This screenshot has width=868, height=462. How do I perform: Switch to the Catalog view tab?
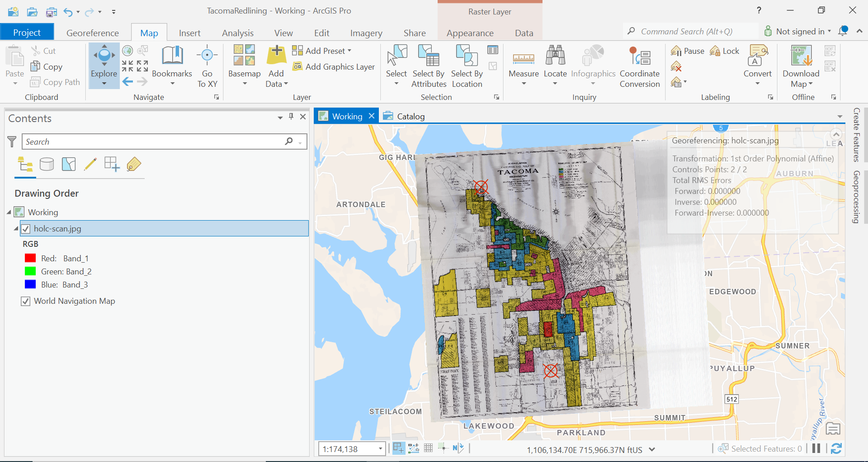tap(404, 116)
